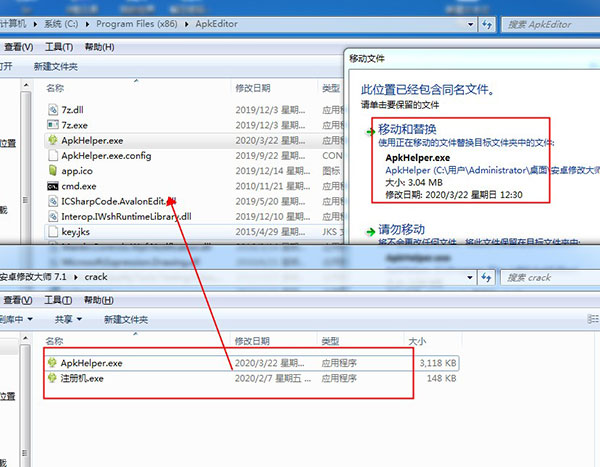Sort by 修改日期 column in top window
This screenshot has height=467, width=600.
(252, 88)
